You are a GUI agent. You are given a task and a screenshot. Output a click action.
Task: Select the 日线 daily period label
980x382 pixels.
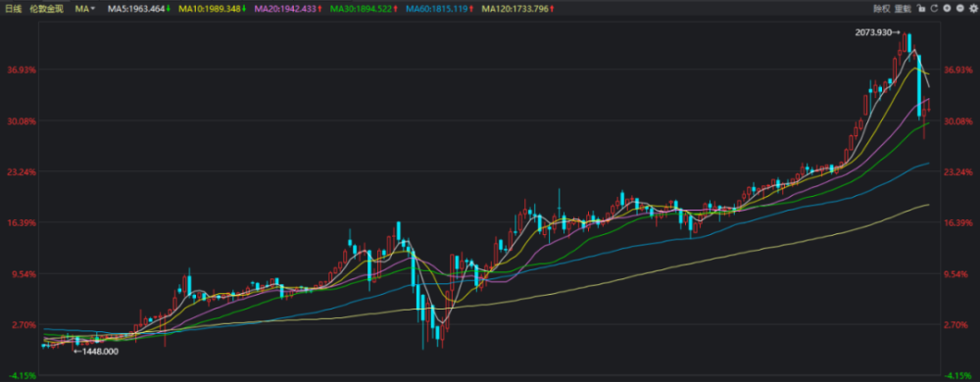click(x=13, y=9)
